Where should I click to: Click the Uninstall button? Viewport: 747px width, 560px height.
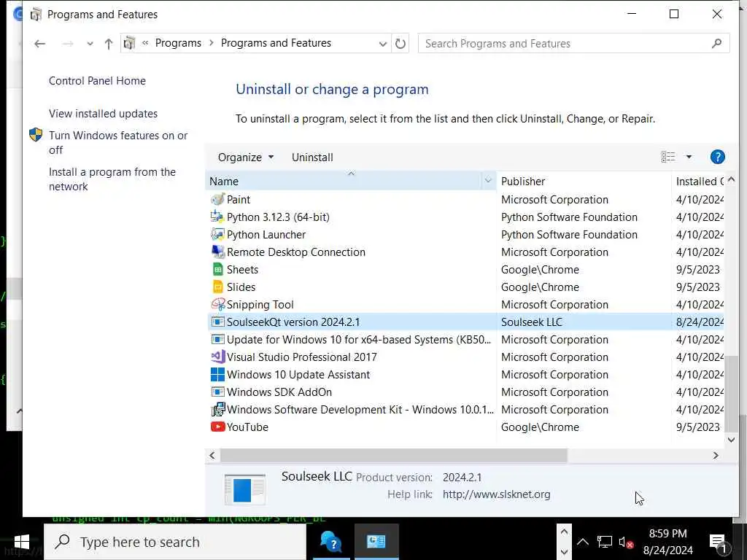pyautogui.click(x=312, y=157)
